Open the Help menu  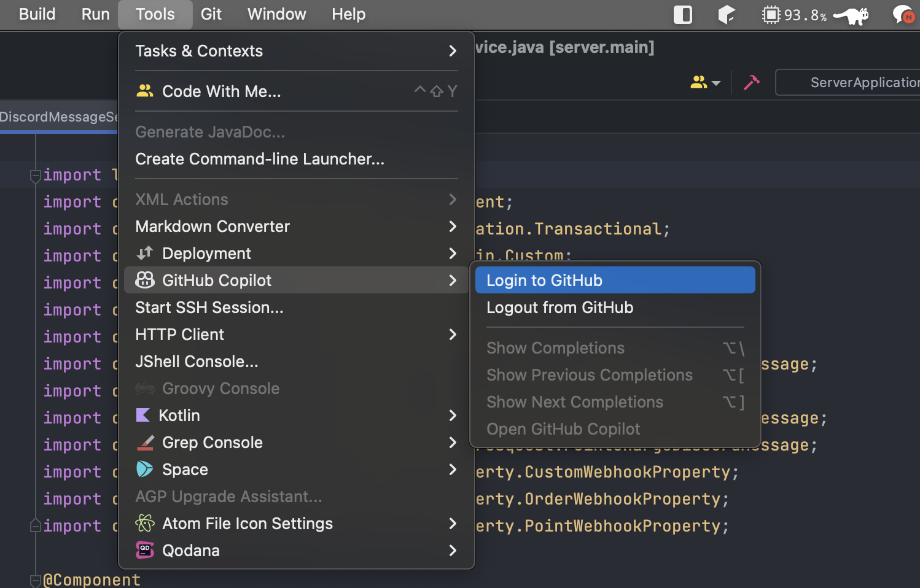coord(348,14)
